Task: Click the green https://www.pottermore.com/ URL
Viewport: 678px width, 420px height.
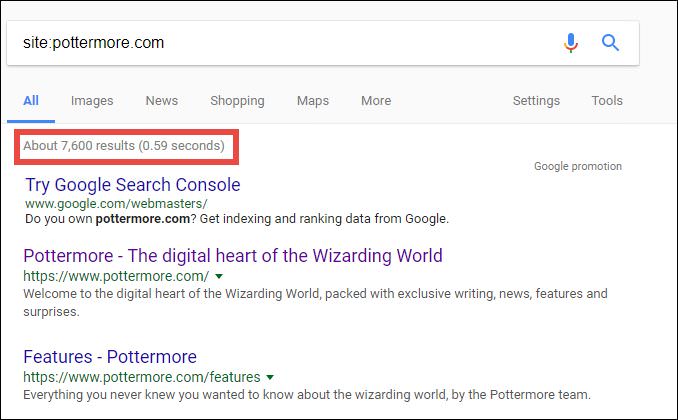Action: (115, 275)
